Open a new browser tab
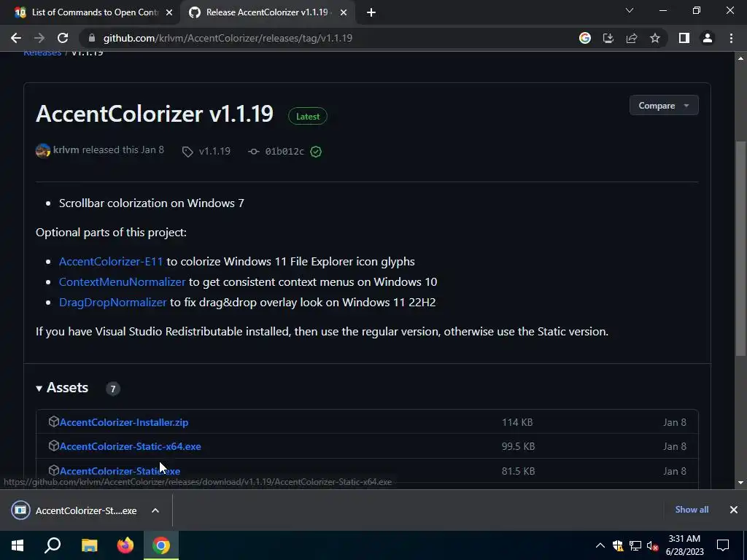 pos(371,13)
